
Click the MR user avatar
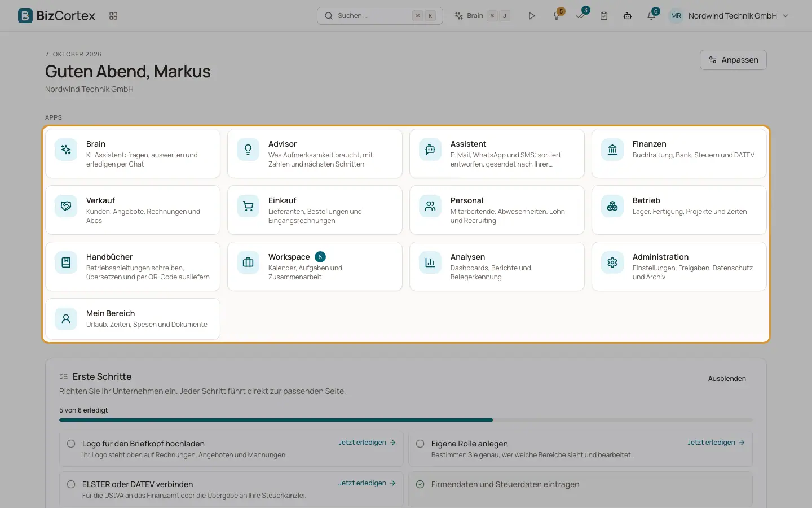[676, 16]
